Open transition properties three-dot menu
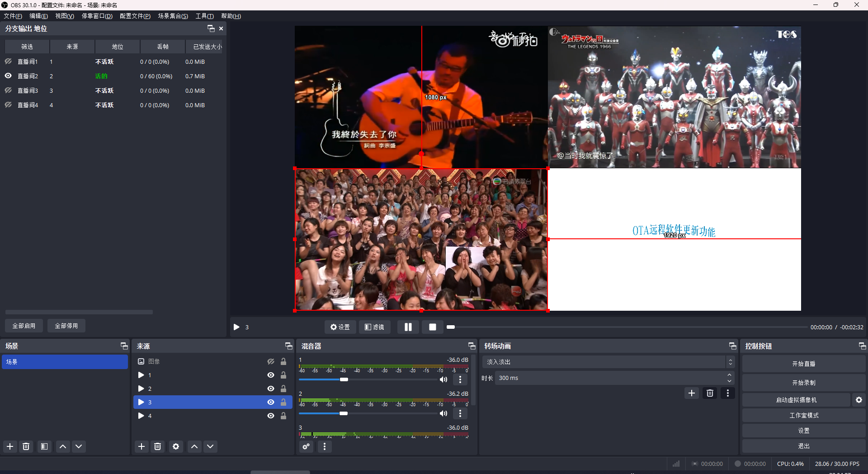This screenshot has width=868, height=474. [x=728, y=393]
